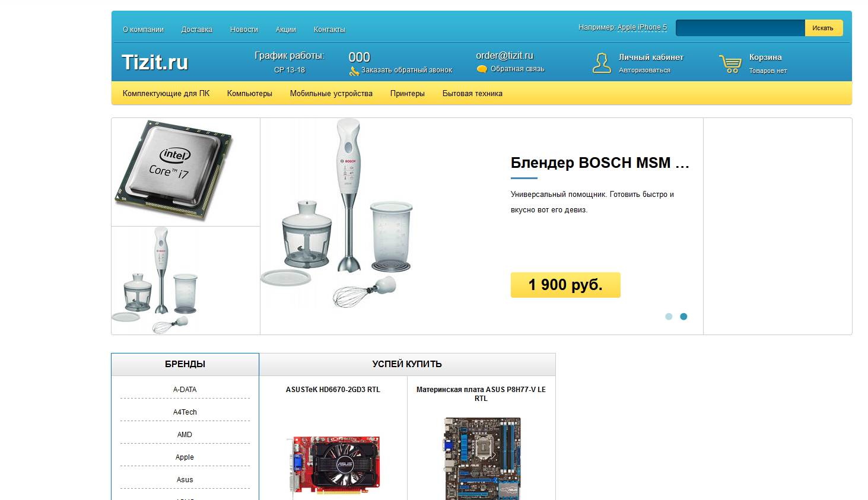868x500 pixels.
Task: Open the Контакты page
Action: click(x=329, y=30)
